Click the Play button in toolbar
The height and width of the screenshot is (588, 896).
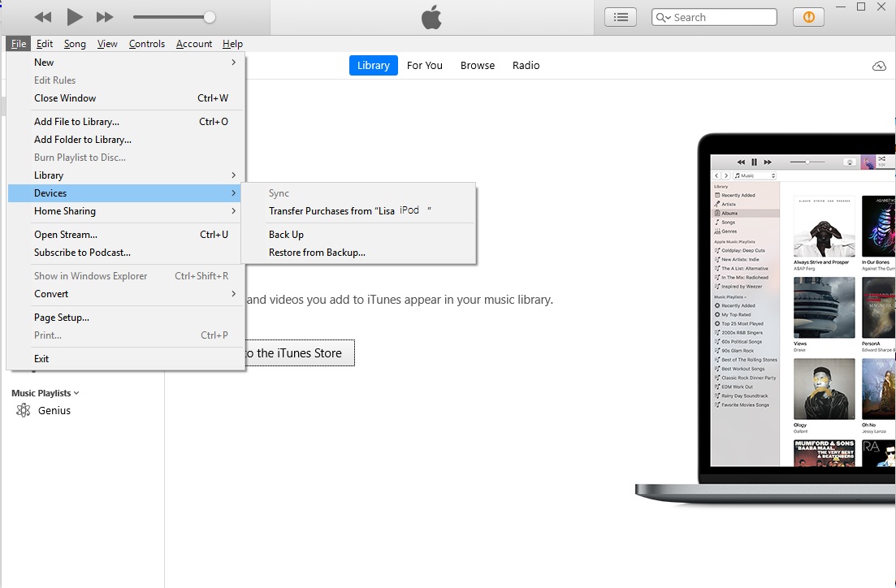[74, 17]
